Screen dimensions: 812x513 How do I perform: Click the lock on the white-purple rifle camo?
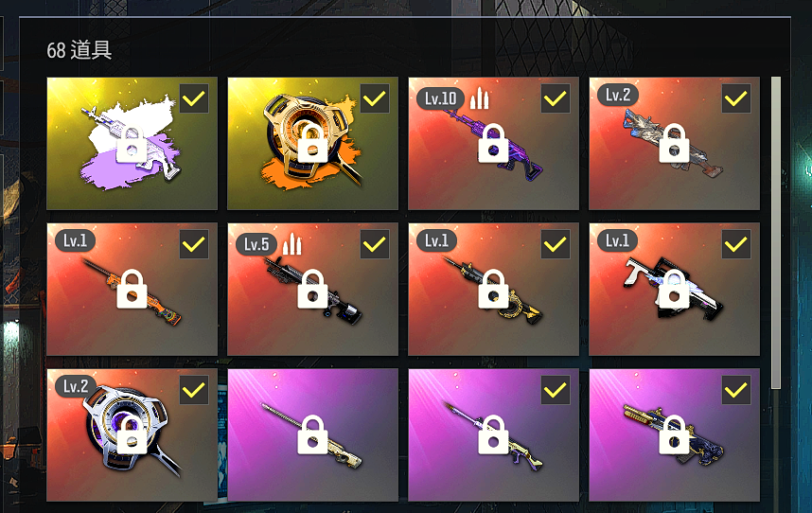click(132, 143)
